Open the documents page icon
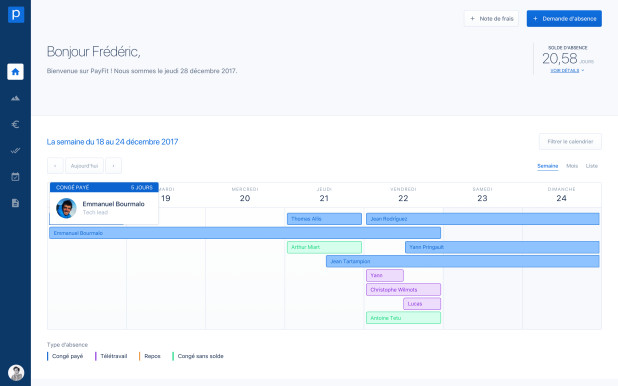618x386 pixels. coord(15,203)
